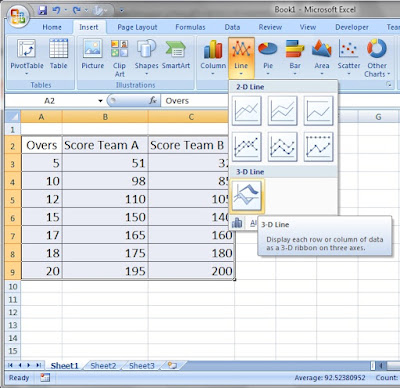Viewport: 400px width, 388px height.
Task: Expand the Name Box dropdown
Action: 100,101
